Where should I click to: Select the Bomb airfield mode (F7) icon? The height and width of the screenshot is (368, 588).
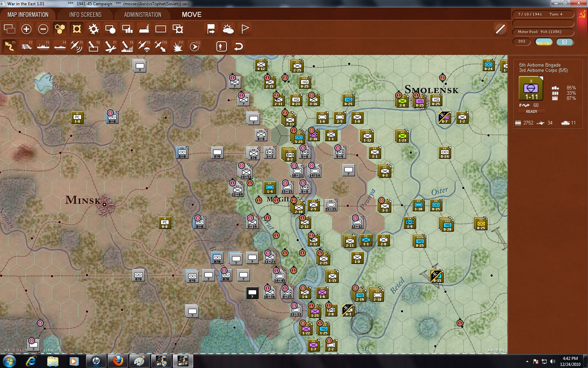(110, 46)
